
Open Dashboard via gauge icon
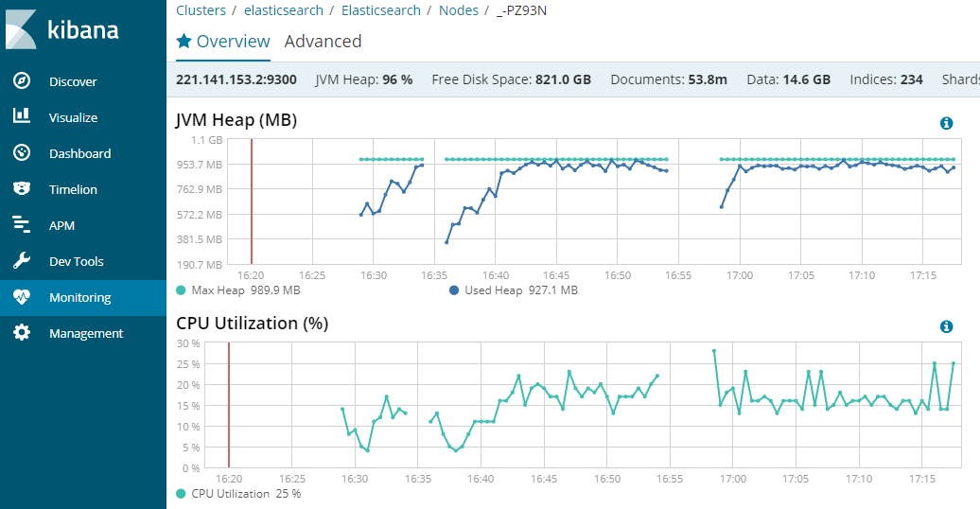[x=22, y=152]
